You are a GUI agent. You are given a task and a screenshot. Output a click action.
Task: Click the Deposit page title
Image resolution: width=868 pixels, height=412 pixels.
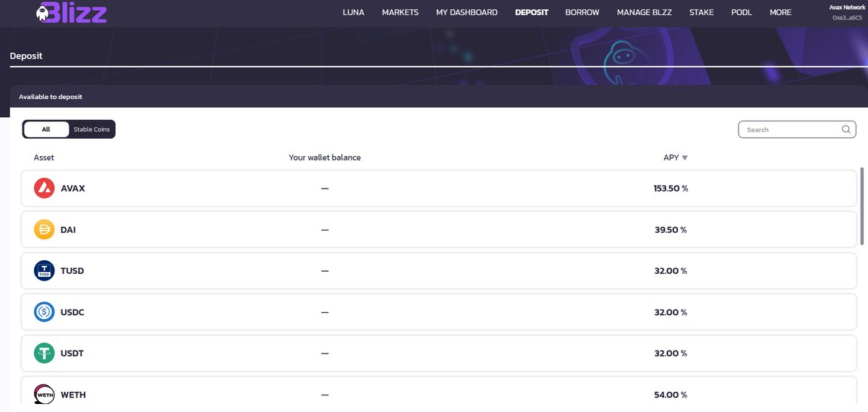[x=26, y=56]
